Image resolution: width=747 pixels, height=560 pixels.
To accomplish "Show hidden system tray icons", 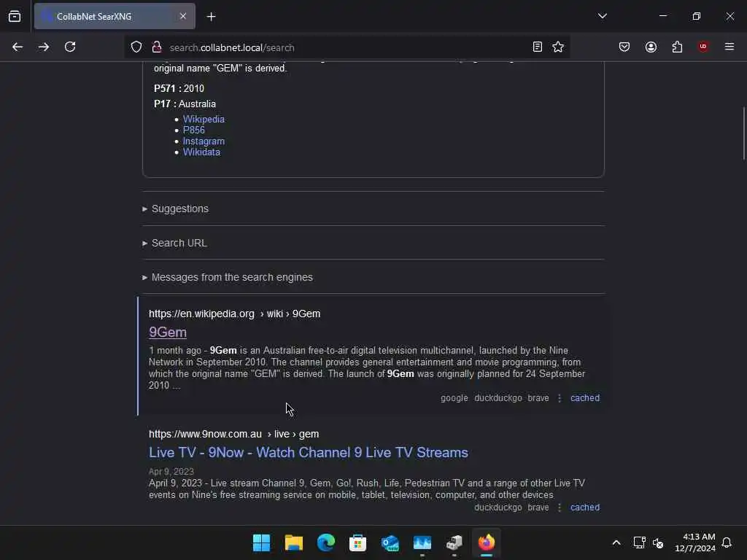I will [x=616, y=542].
